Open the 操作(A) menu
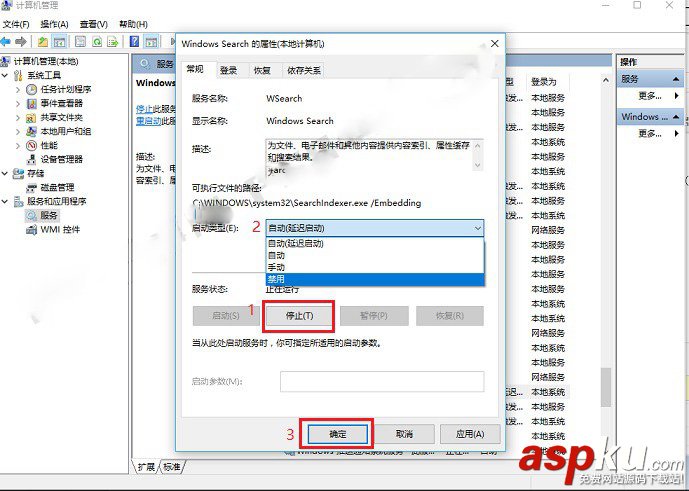The width and height of the screenshot is (689, 491). 54,24
